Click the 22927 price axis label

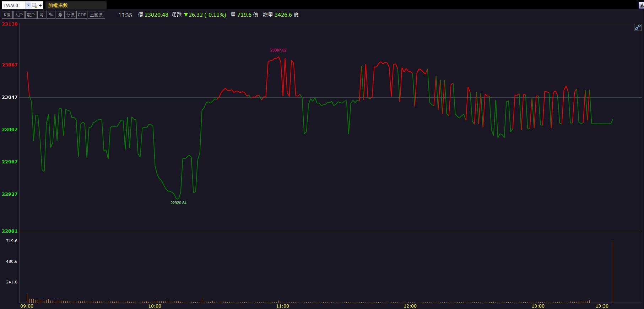[x=10, y=194]
